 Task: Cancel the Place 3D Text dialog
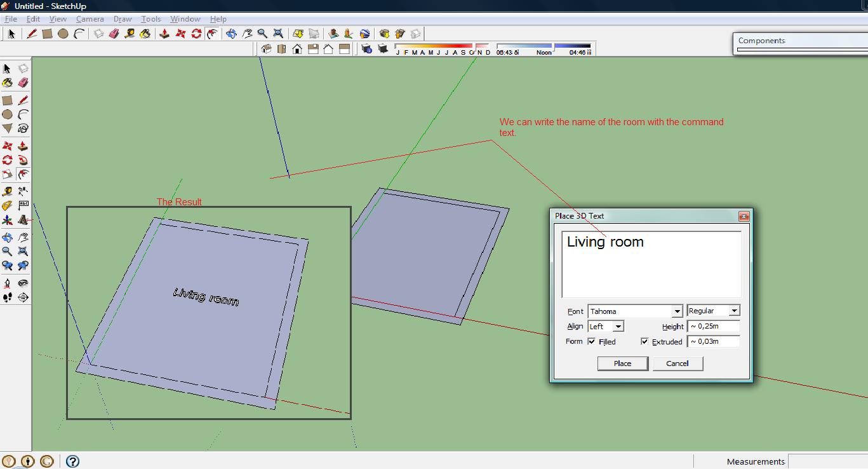[x=678, y=363]
